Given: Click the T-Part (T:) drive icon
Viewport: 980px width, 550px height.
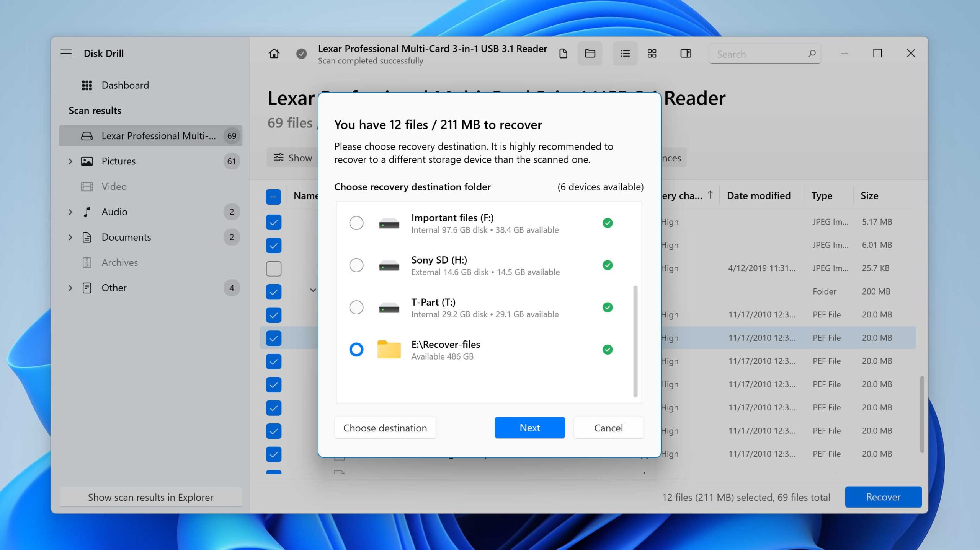Looking at the screenshot, I should click(389, 308).
